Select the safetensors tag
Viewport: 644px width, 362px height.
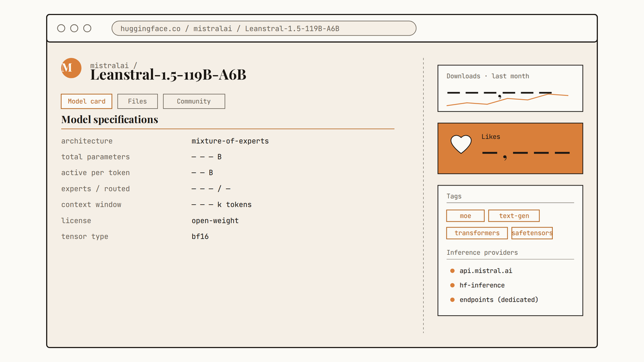coord(532,233)
